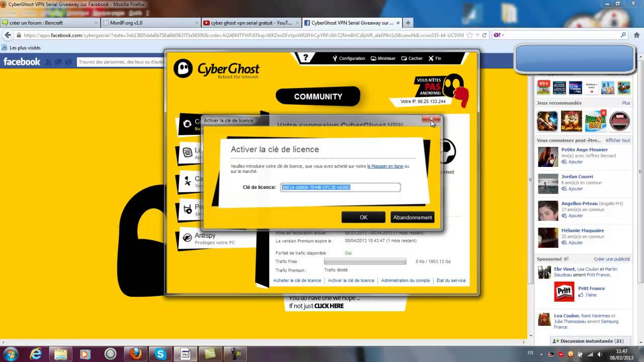Confirm license key with OK button
Image resolution: width=644 pixels, height=362 pixels.
(363, 217)
